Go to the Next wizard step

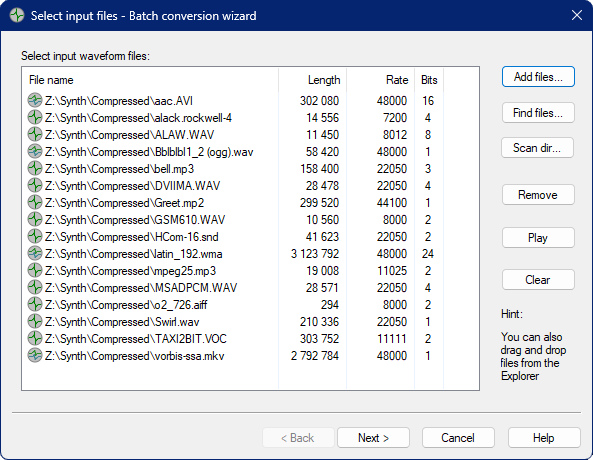pos(373,438)
